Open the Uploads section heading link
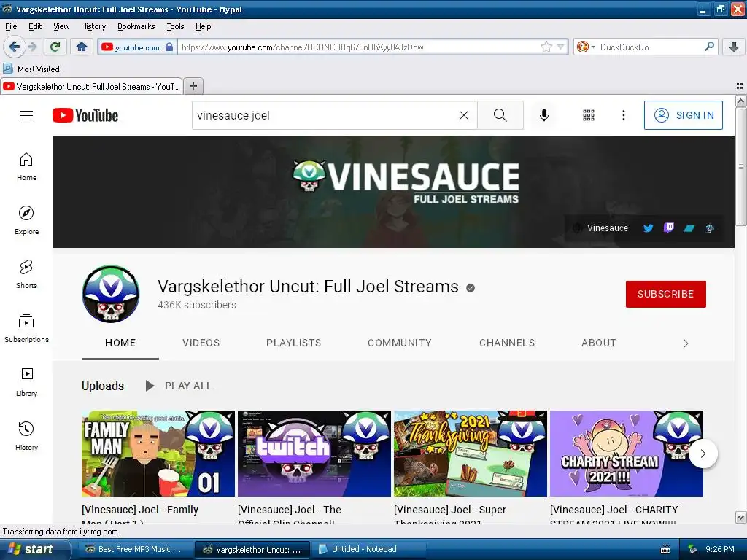Screen dimensions: 747x560 [102, 386]
